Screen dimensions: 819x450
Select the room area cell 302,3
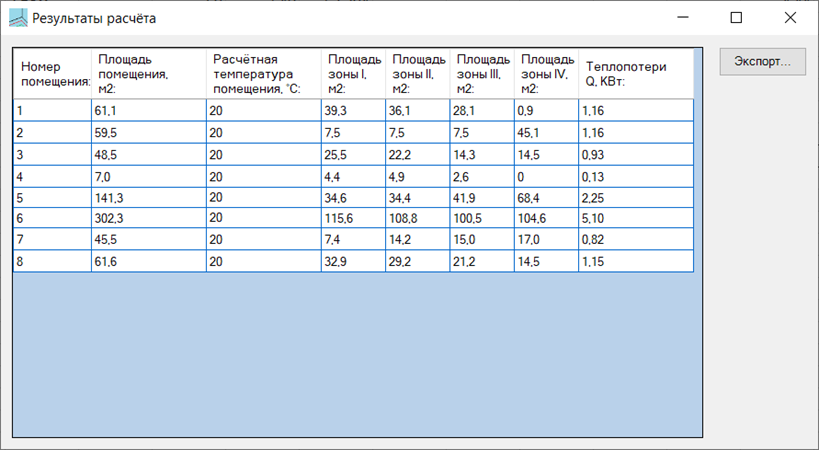tap(148, 218)
